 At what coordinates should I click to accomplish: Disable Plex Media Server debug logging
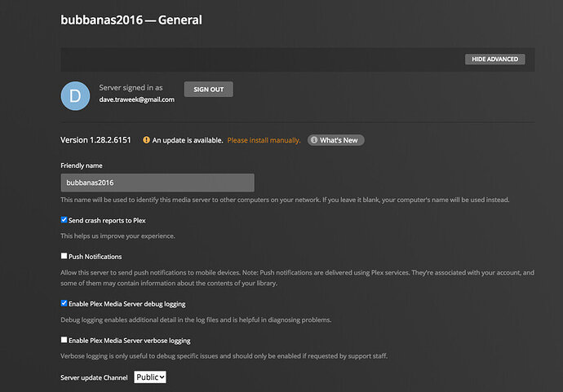[x=64, y=303]
